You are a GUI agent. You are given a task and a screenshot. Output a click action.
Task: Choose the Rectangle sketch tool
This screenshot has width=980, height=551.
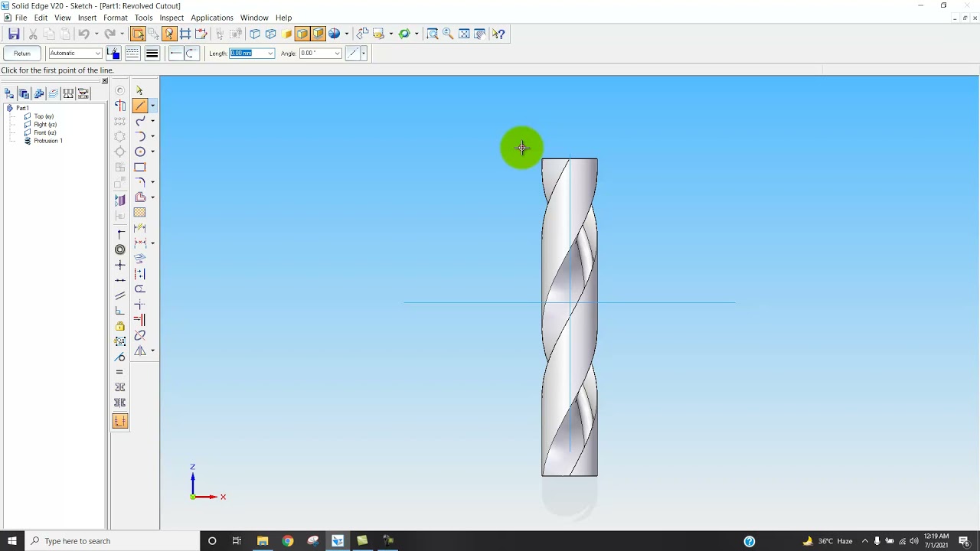tap(140, 167)
